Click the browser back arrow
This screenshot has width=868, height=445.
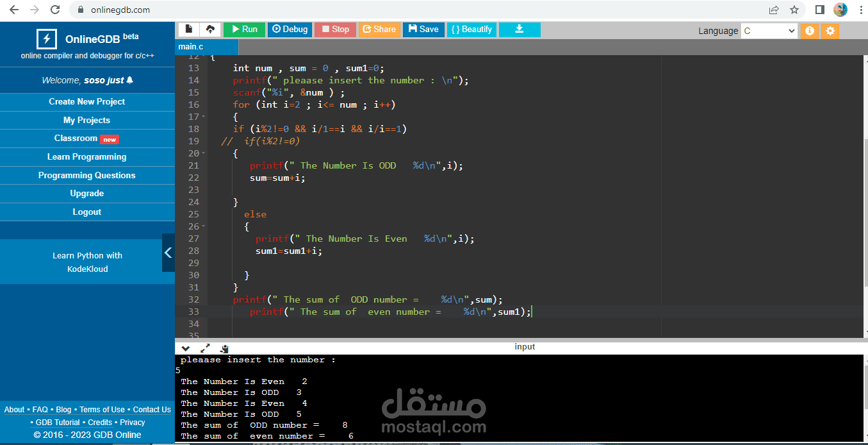pos(15,10)
